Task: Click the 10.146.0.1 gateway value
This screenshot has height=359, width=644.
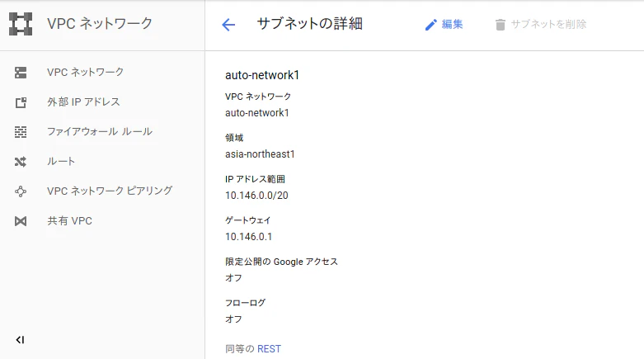Action: (248, 237)
